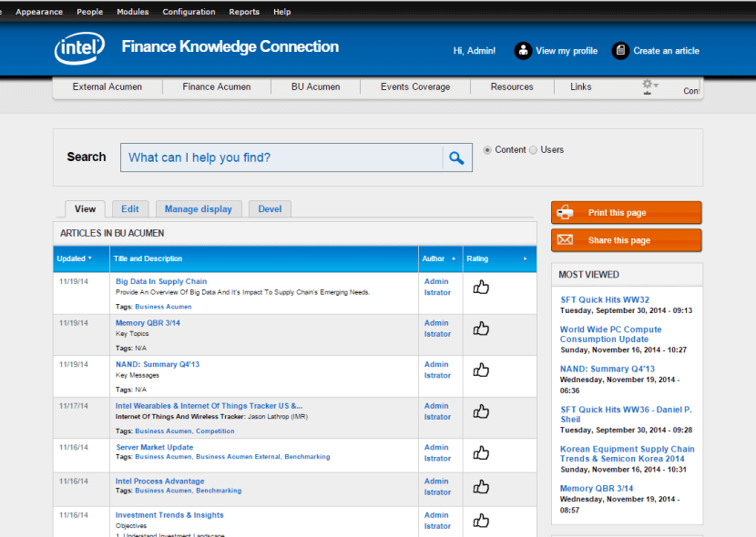The height and width of the screenshot is (537, 756).
Task: Click the magnifier search icon
Action: click(x=456, y=157)
